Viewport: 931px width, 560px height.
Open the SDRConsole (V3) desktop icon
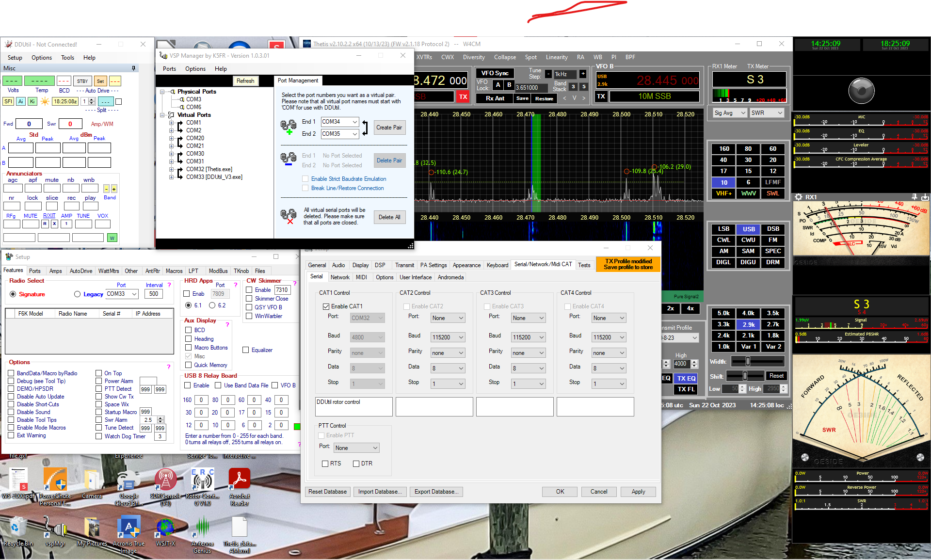165,487
